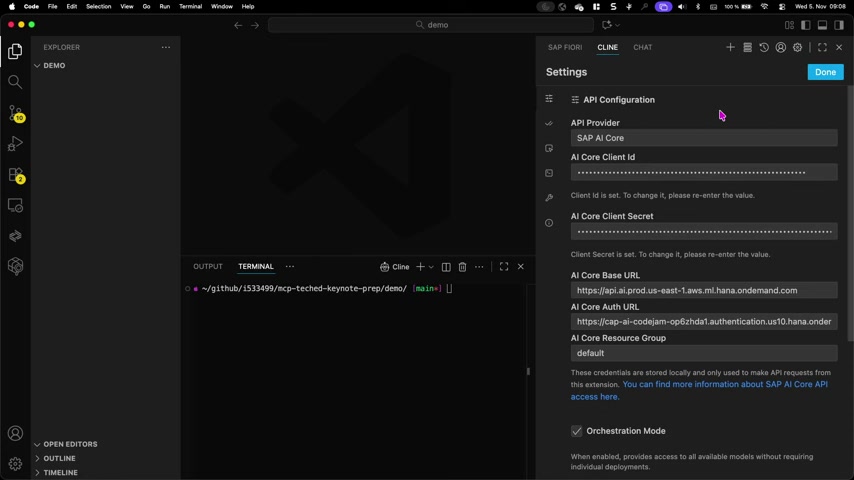This screenshot has width=854, height=480.
Task: Open the Go menu
Action: (146, 7)
